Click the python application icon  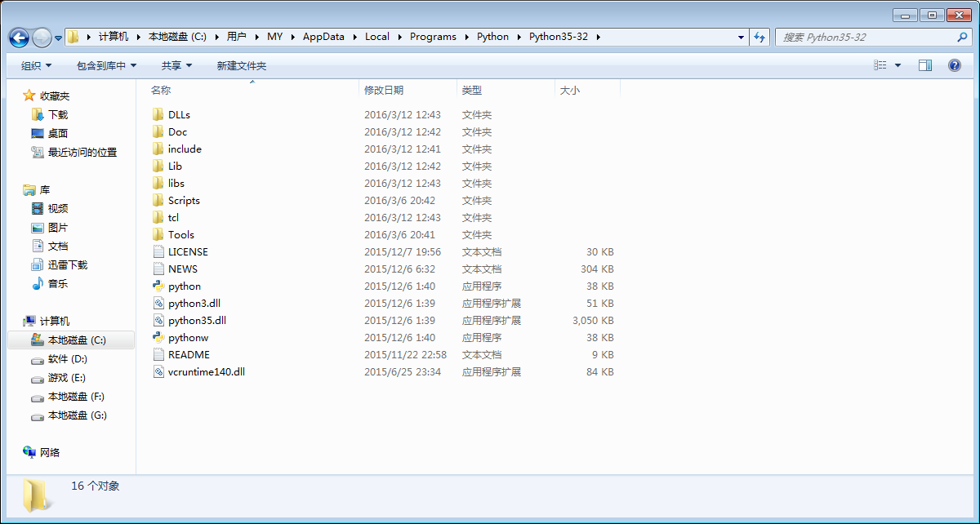pyautogui.click(x=159, y=286)
